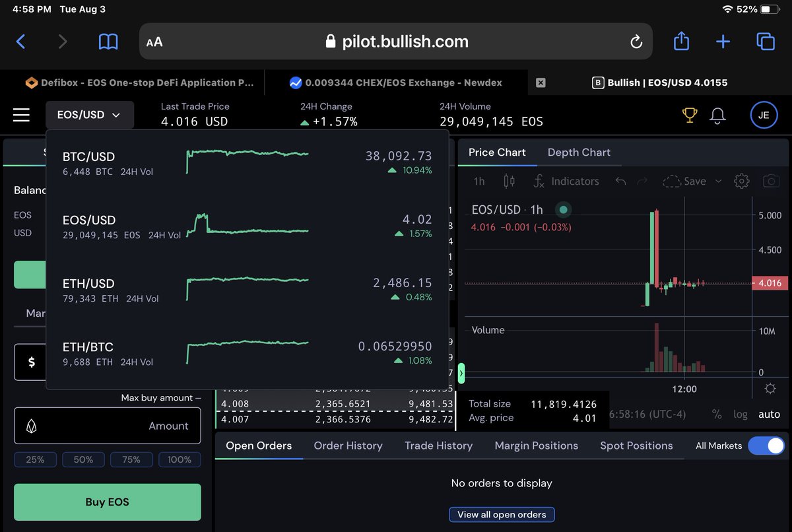
Task: Undo the last chart action
Action: (x=620, y=181)
